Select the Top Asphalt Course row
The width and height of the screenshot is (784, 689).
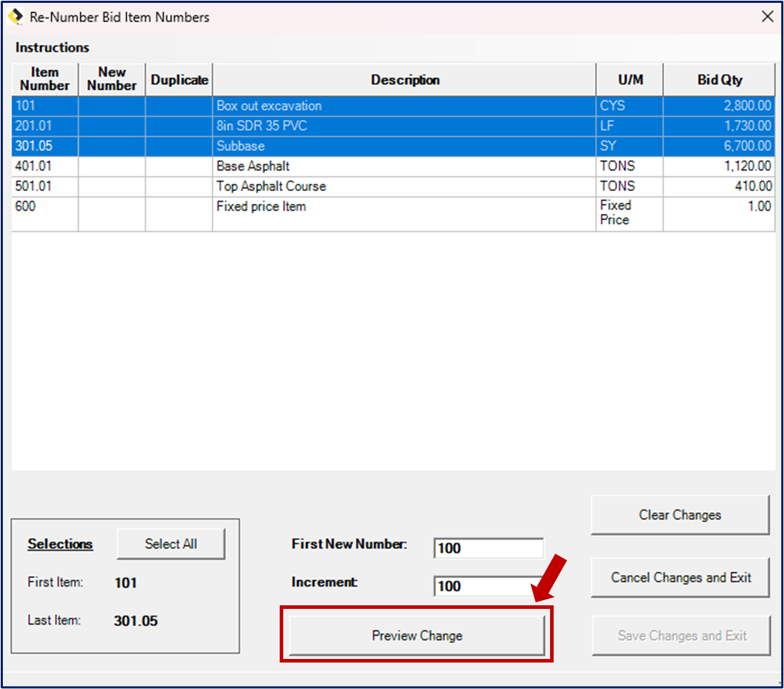click(x=322, y=186)
